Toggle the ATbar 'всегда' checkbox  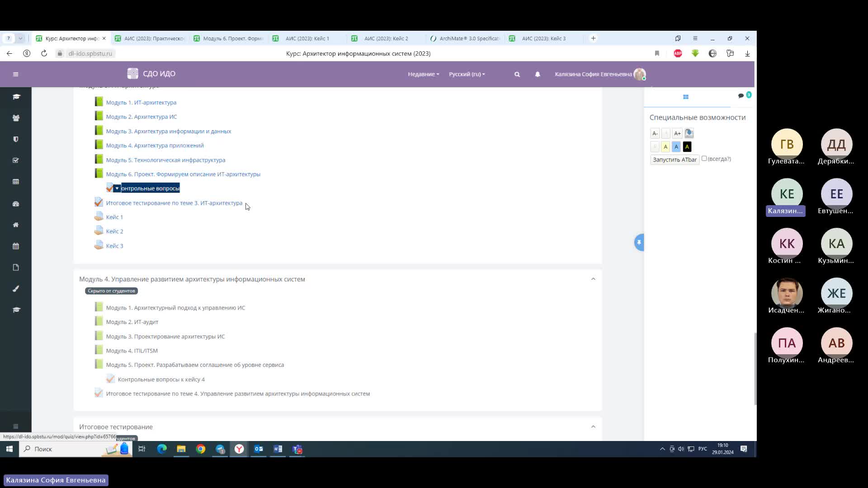pos(704,159)
